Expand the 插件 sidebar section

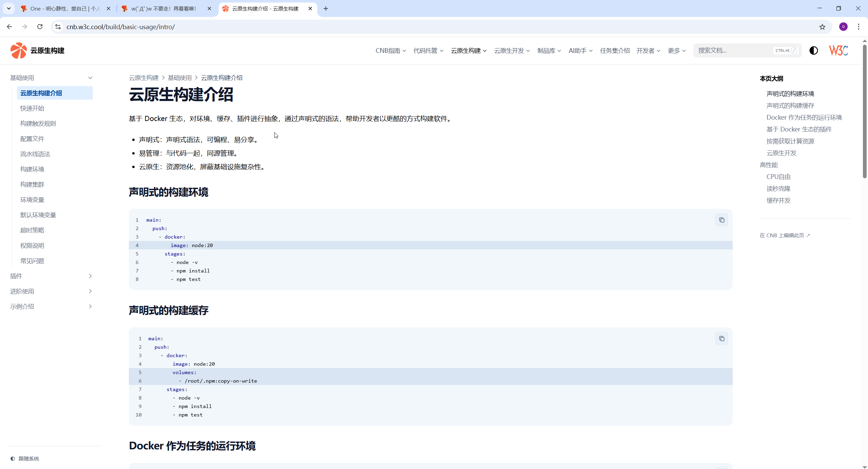click(90, 276)
